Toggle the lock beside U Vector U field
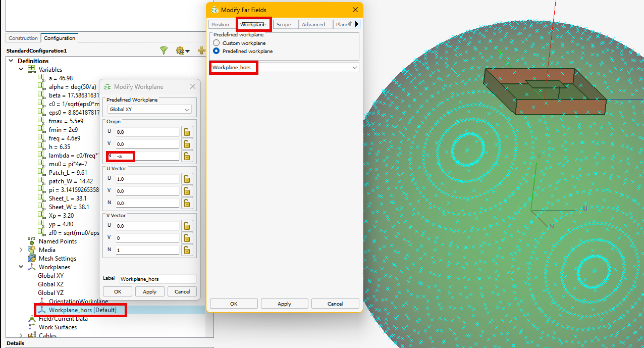644x348 pixels. (x=187, y=179)
